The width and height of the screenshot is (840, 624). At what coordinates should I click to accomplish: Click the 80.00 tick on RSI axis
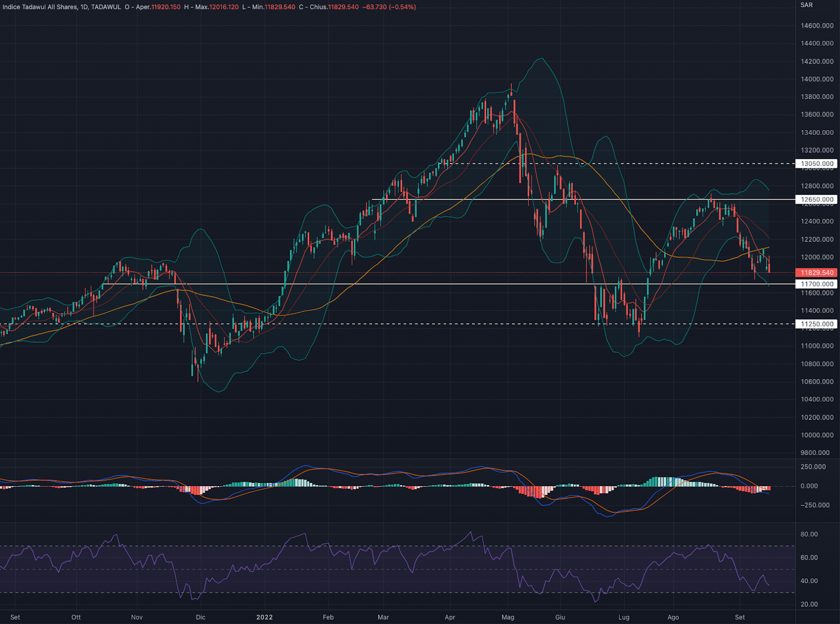point(809,534)
